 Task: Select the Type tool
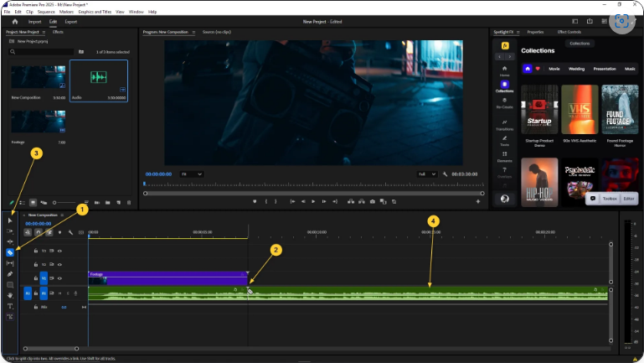(10, 306)
